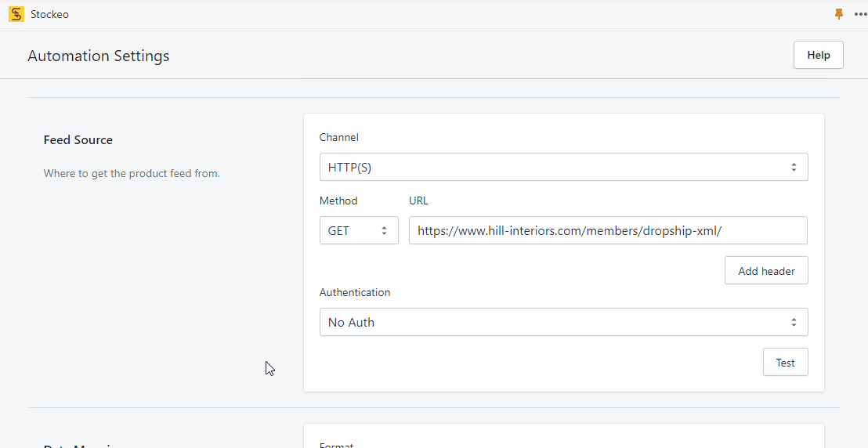Click the orange pin icon
The width and height of the screenshot is (868, 448).
coord(839,14)
